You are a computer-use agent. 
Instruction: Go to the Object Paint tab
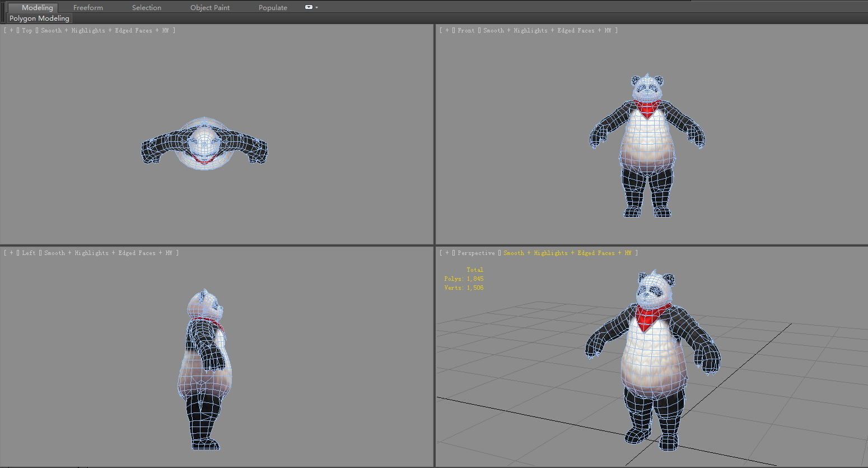pos(210,7)
